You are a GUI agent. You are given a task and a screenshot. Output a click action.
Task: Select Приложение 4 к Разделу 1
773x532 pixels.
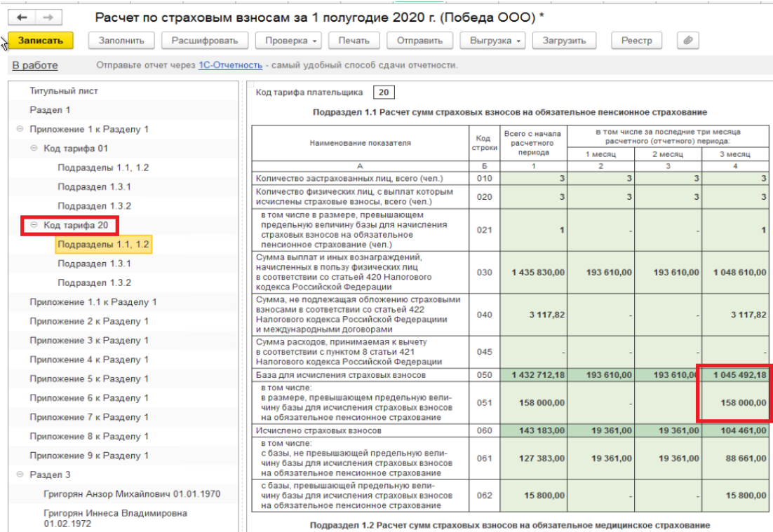click(x=89, y=360)
